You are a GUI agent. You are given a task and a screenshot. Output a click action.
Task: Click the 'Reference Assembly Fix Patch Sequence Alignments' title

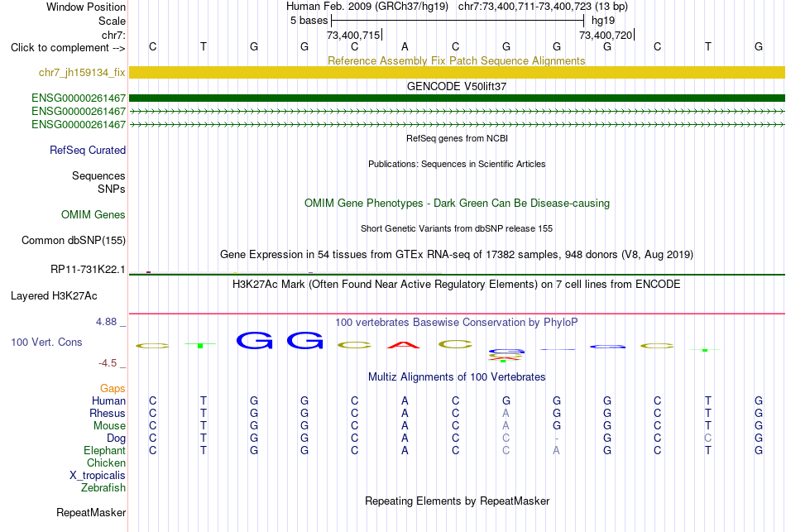456,60
